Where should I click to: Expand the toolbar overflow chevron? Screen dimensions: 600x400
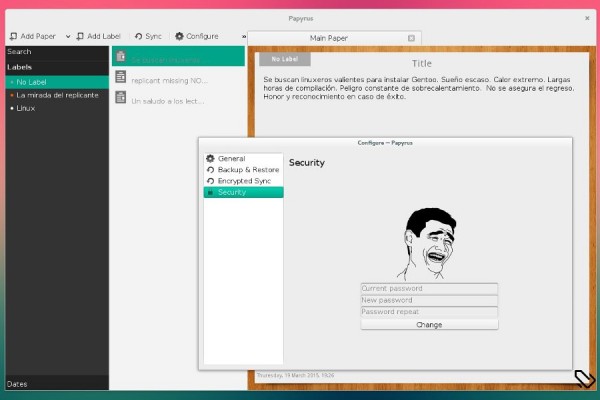[x=244, y=36]
